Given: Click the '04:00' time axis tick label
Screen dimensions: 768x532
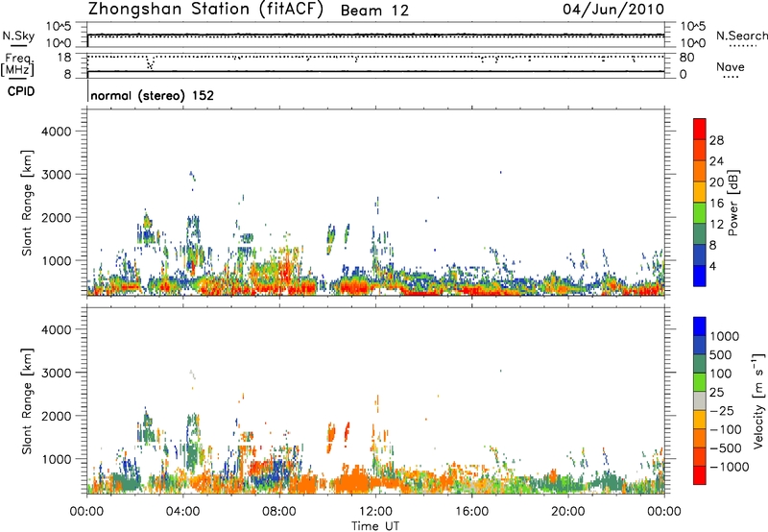Looking at the screenshot, I should coord(183,512).
